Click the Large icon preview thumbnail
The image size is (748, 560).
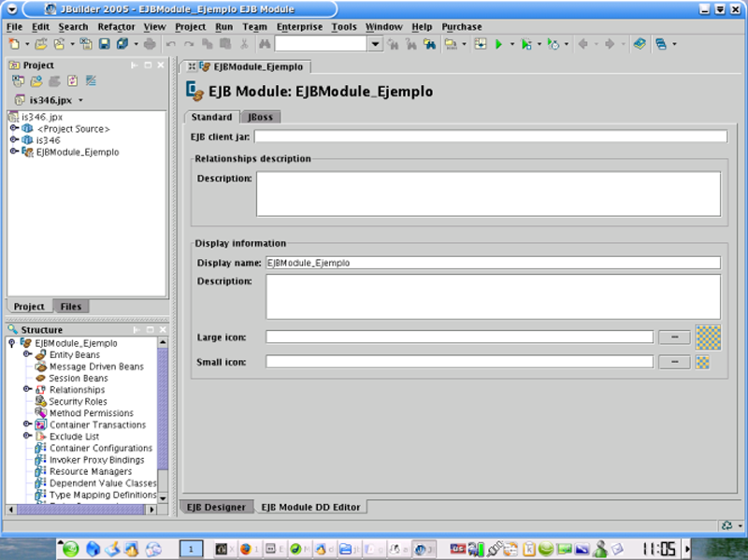pos(707,337)
